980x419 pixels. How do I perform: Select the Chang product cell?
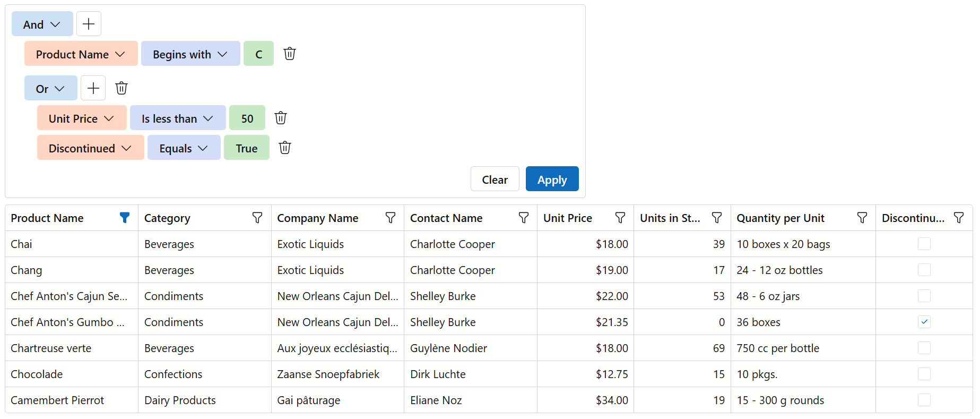coord(72,270)
